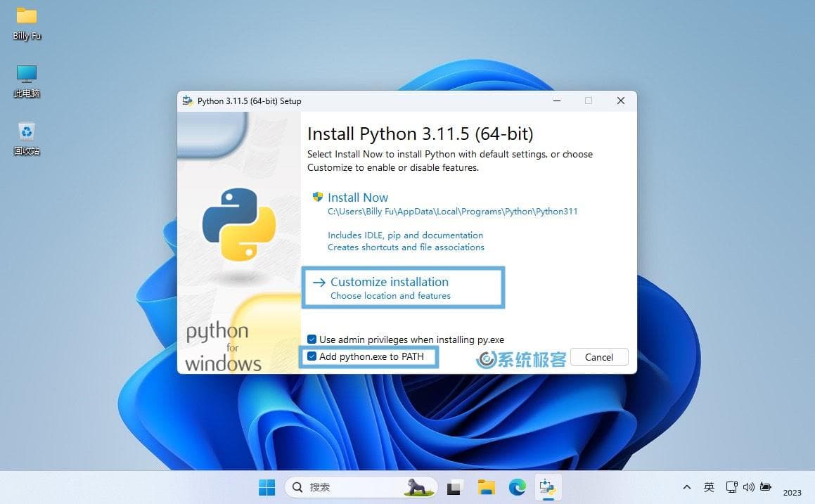This screenshot has height=504, width=815.
Task: Open the taskbar clock showing 2023
Action: pyautogui.click(x=792, y=492)
